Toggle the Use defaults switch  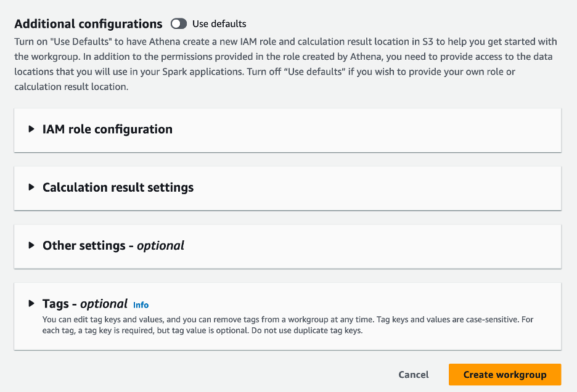tap(179, 24)
